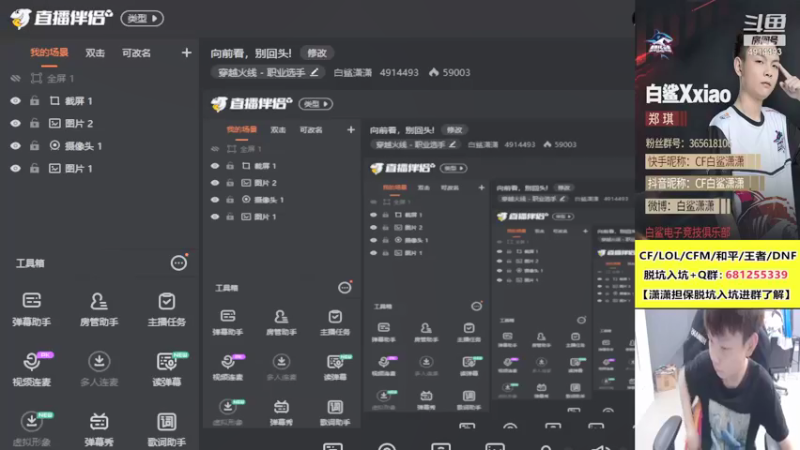Open 虚拟形象 in the main toolbox
Image resolution: width=800 pixels, height=450 pixels.
(32, 429)
